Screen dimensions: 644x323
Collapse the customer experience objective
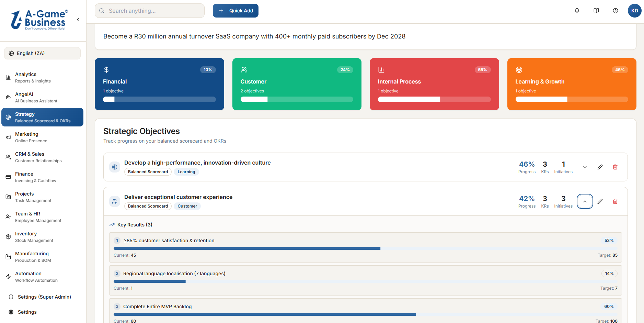pyautogui.click(x=585, y=201)
